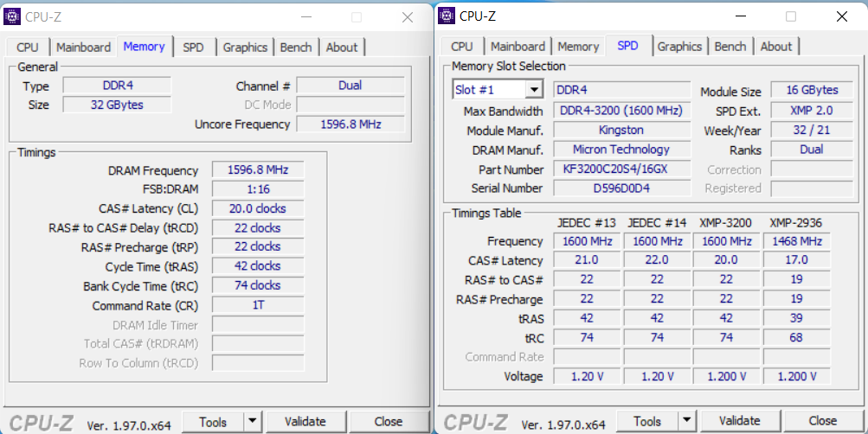Open About tab in right SPD window
868x434 pixels.
tap(776, 47)
